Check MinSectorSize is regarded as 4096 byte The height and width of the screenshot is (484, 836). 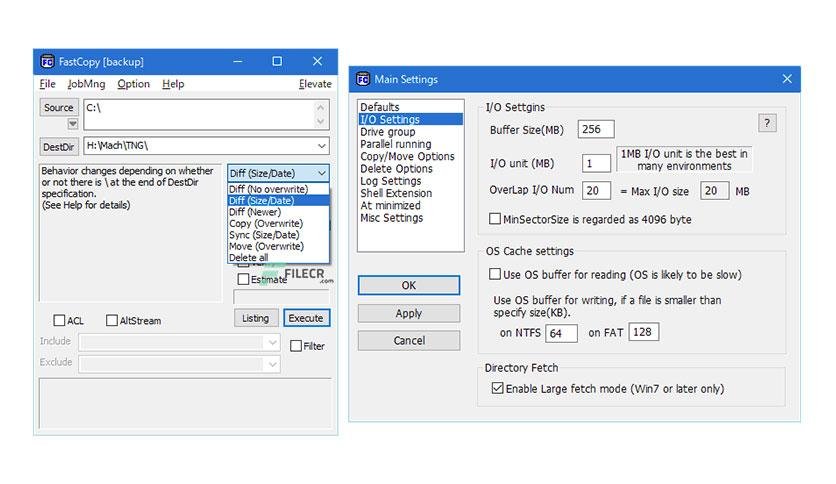(x=495, y=219)
